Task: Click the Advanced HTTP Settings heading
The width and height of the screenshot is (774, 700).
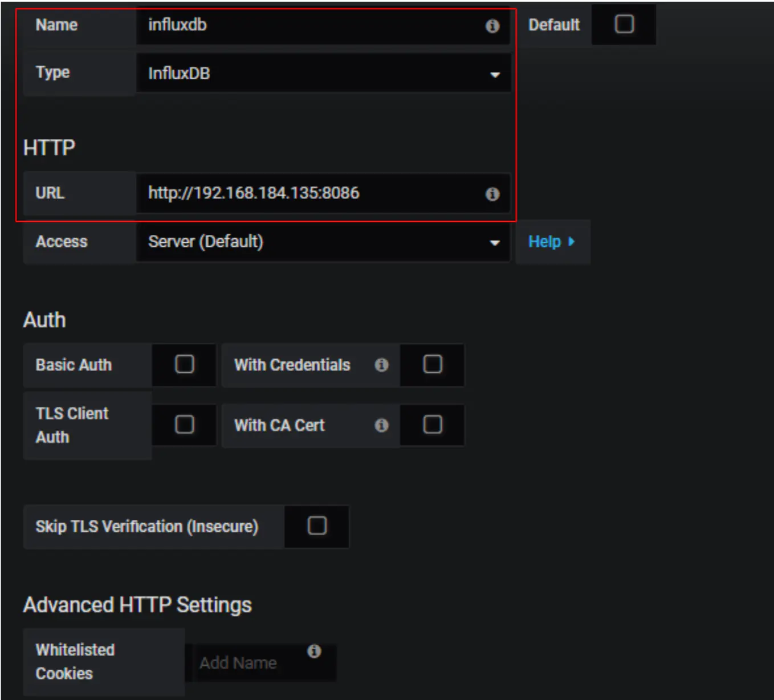Action: coord(137,605)
